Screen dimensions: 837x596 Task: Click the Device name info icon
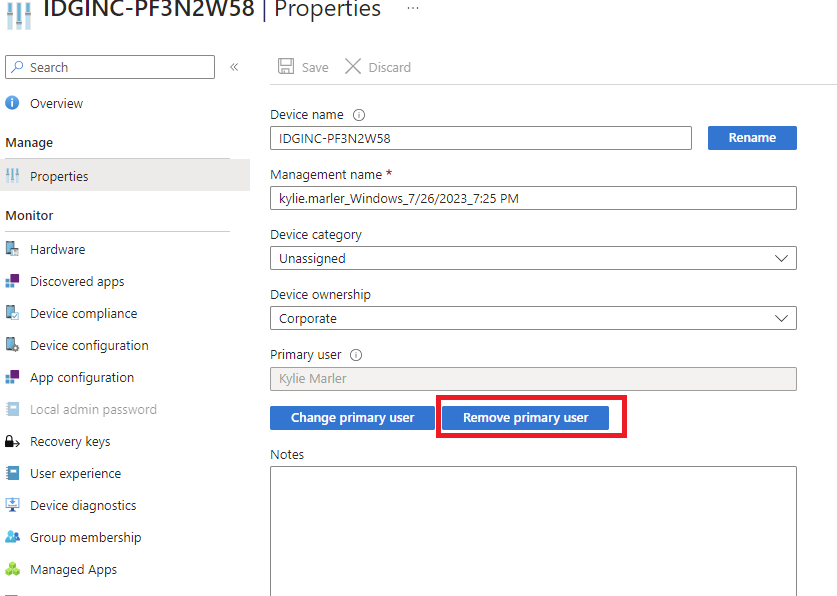[x=359, y=115]
